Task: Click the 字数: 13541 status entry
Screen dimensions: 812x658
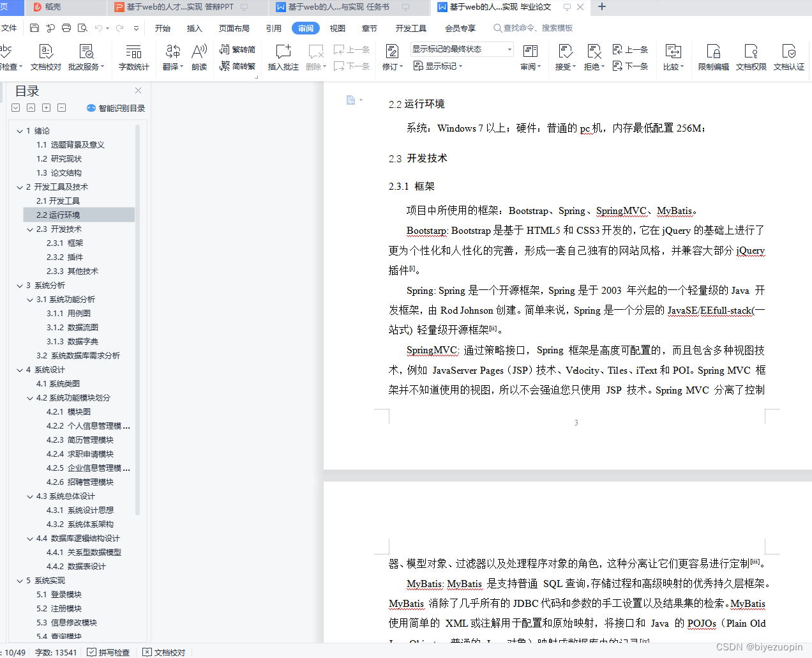Action: 56,652
